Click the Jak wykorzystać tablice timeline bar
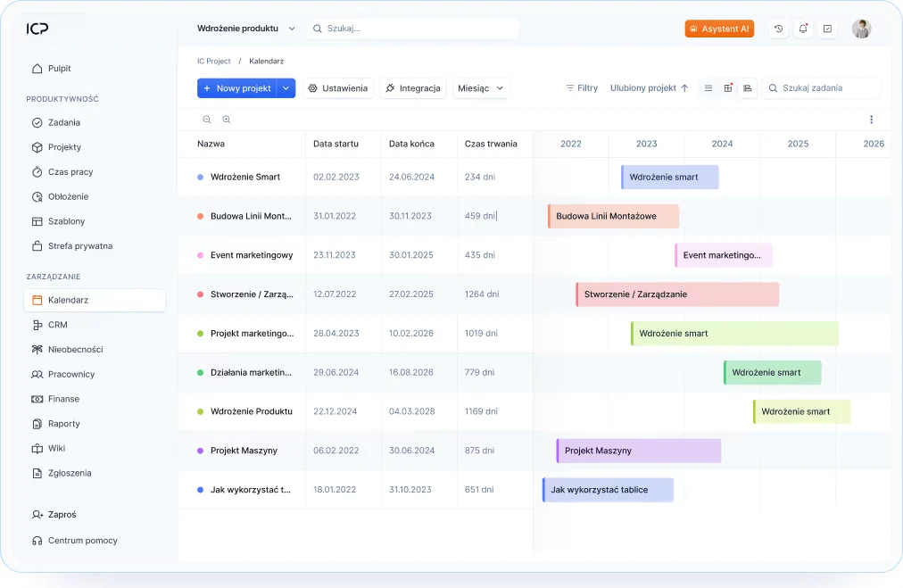Image resolution: width=903 pixels, height=588 pixels. pos(608,490)
